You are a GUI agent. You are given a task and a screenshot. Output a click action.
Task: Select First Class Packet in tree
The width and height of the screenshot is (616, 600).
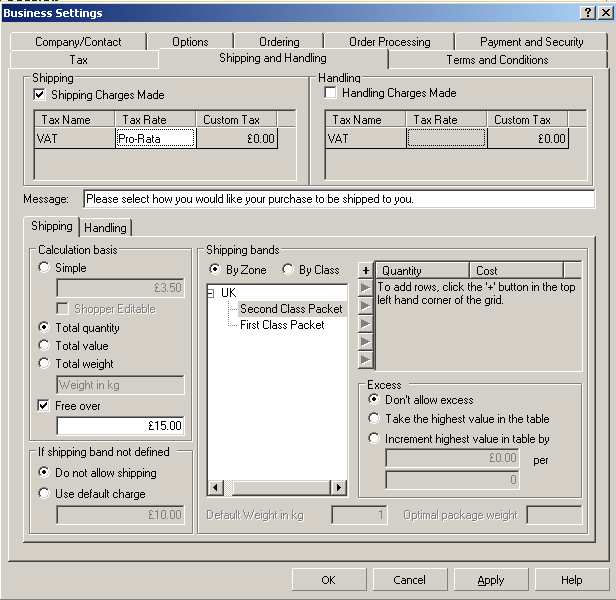pyautogui.click(x=282, y=325)
